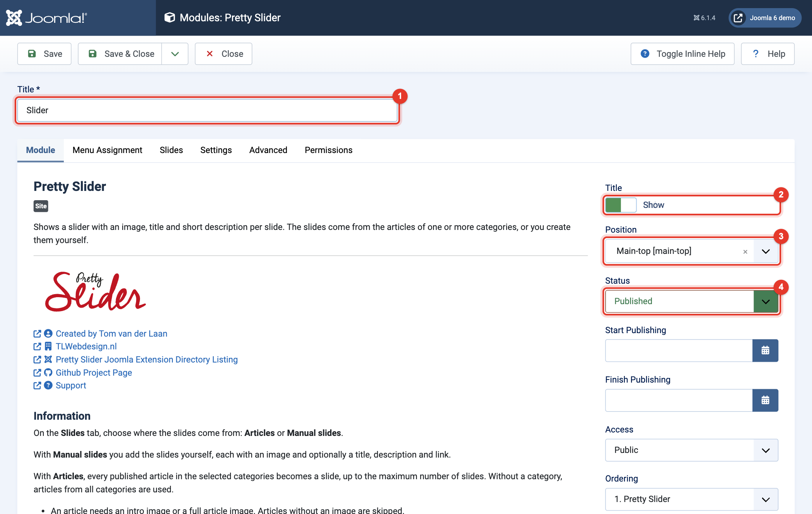812x514 pixels.
Task: Click the building icon beside TLWebdesign.nl
Action: 48,346
